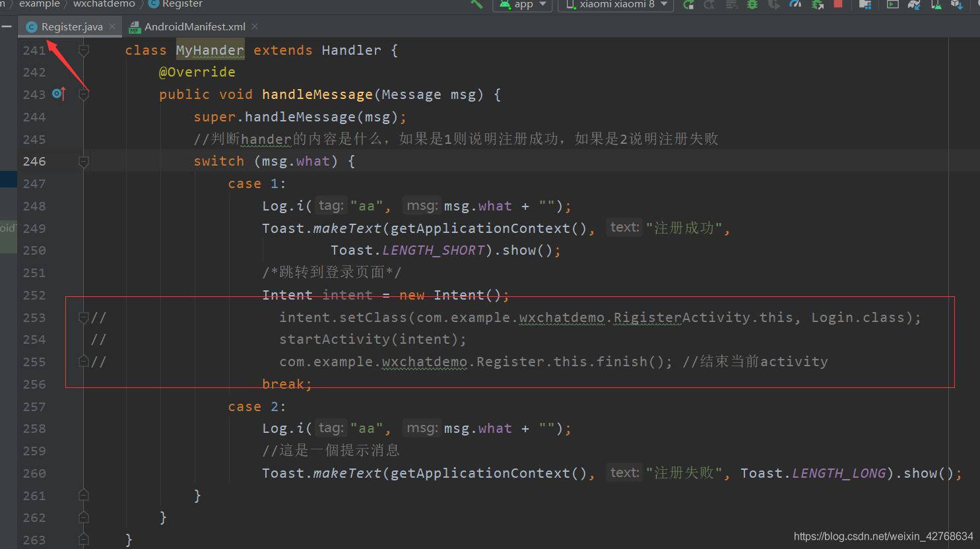The image size is (980, 549).
Task: Click the 'text:' parameter hint on line 249
Action: [x=624, y=228]
